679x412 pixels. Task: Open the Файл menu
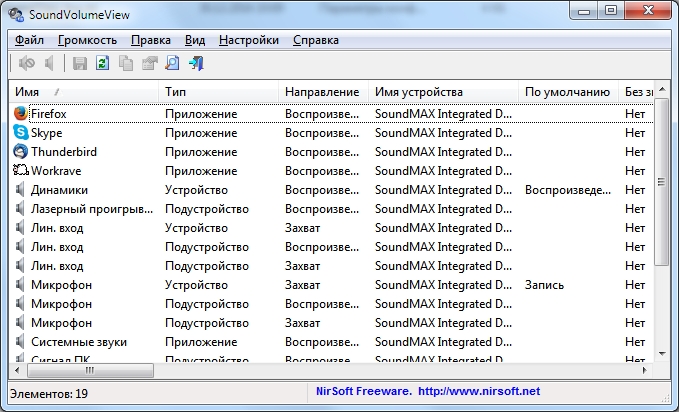(x=29, y=40)
